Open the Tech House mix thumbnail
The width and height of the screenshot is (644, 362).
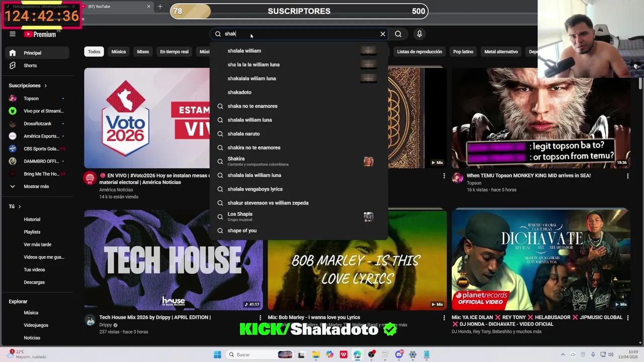(173, 259)
